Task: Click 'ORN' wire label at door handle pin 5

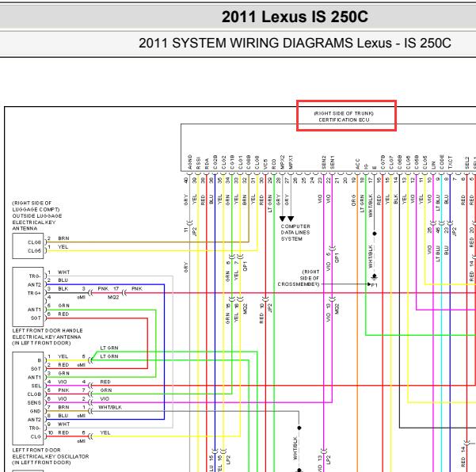Action: pos(63,306)
